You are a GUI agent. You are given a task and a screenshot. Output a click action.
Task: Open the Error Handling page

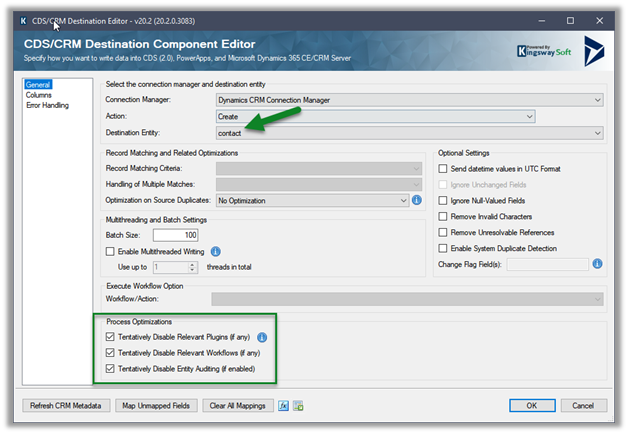point(48,105)
